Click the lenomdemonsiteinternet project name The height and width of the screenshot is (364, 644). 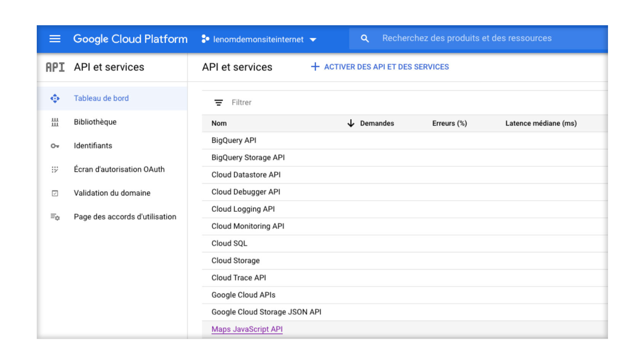click(x=258, y=39)
